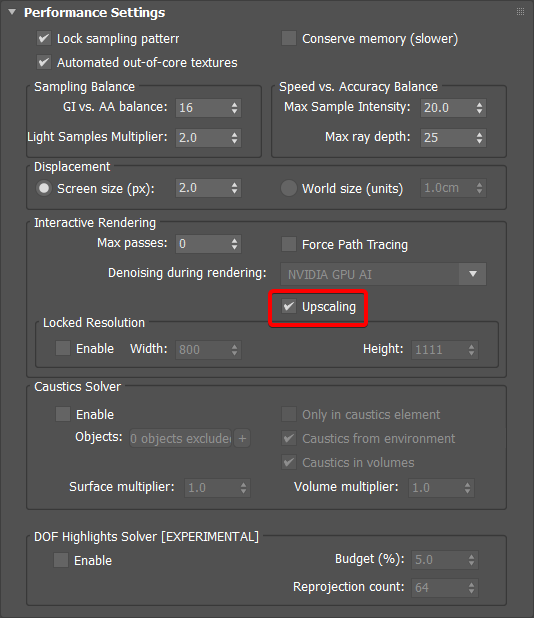Click the 0 objects excluded button

point(180,438)
